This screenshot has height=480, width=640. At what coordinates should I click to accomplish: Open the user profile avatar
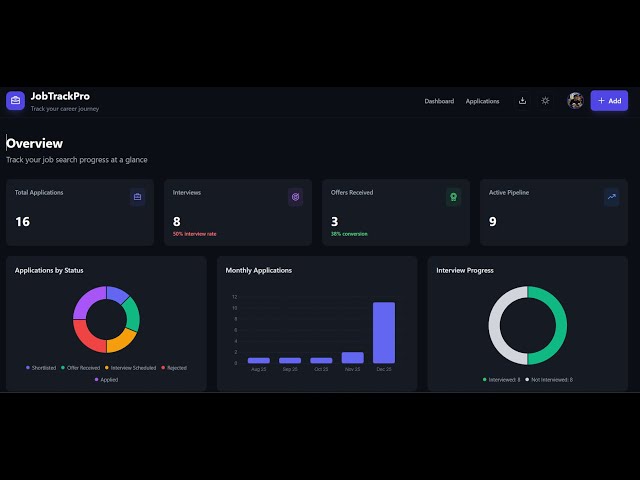click(575, 100)
